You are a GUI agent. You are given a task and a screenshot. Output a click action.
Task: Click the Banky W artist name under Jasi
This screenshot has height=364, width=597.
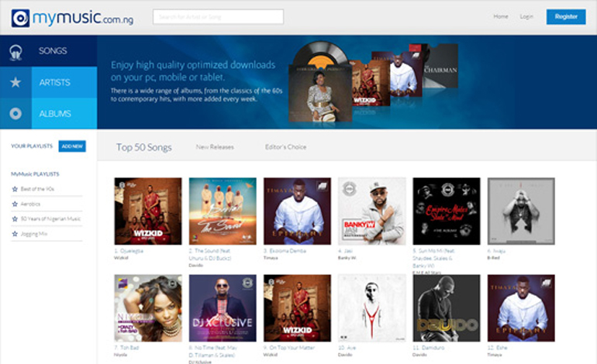click(x=347, y=258)
